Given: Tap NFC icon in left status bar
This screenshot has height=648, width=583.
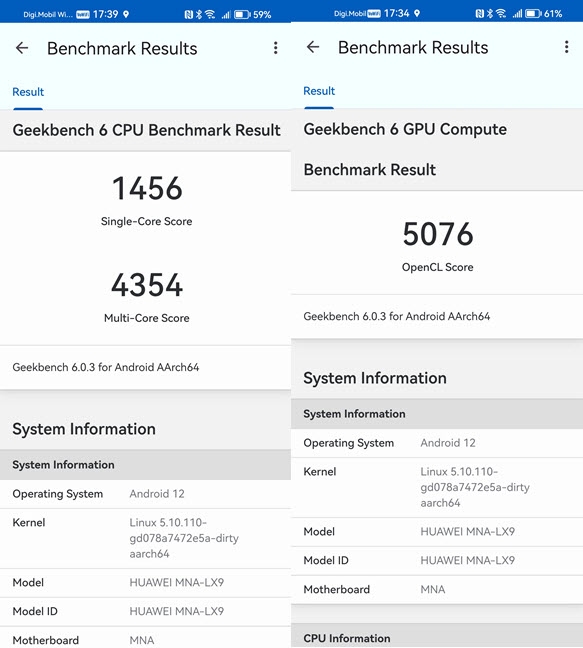Looking at the screenshot, I should tap(189, 15).
